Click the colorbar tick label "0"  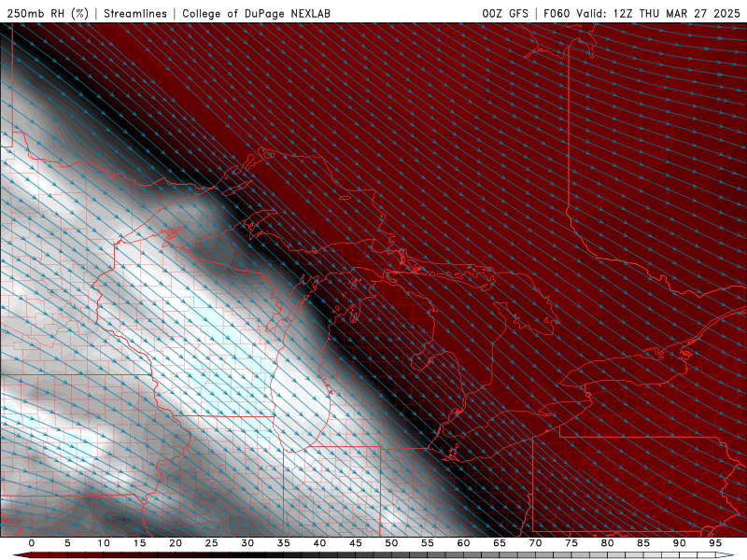tap(32, 543)
